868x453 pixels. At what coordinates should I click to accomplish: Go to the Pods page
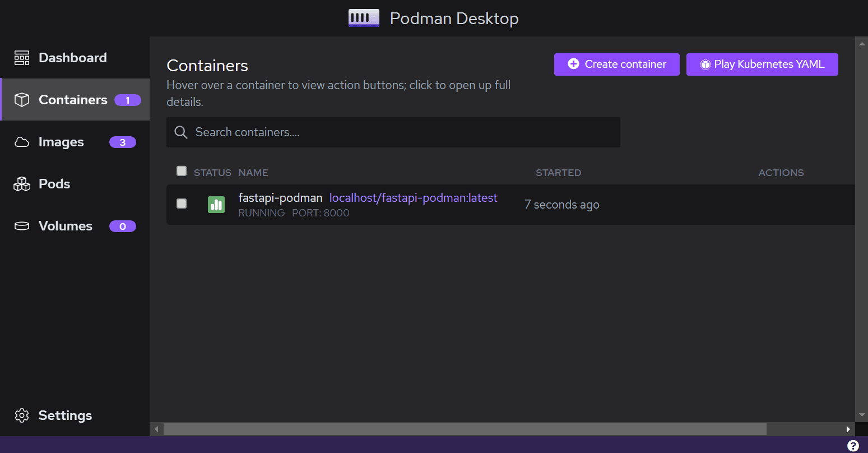coord(75,184)
